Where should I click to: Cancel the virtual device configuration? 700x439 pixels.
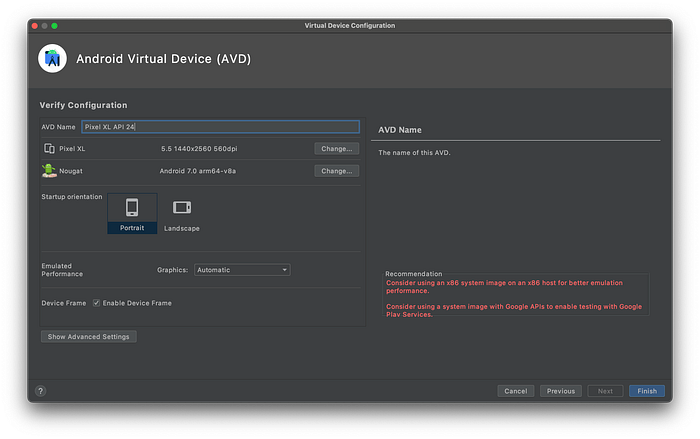point(516,391)
